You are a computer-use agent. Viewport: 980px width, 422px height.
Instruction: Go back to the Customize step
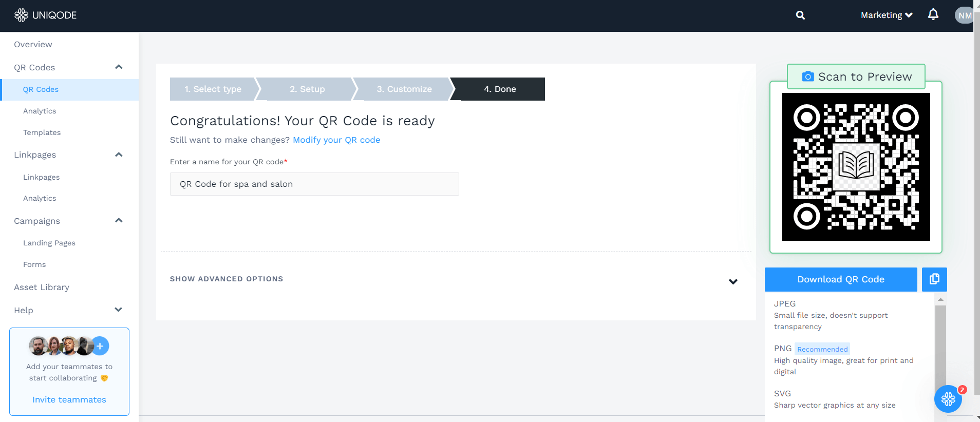coord(404,89)
